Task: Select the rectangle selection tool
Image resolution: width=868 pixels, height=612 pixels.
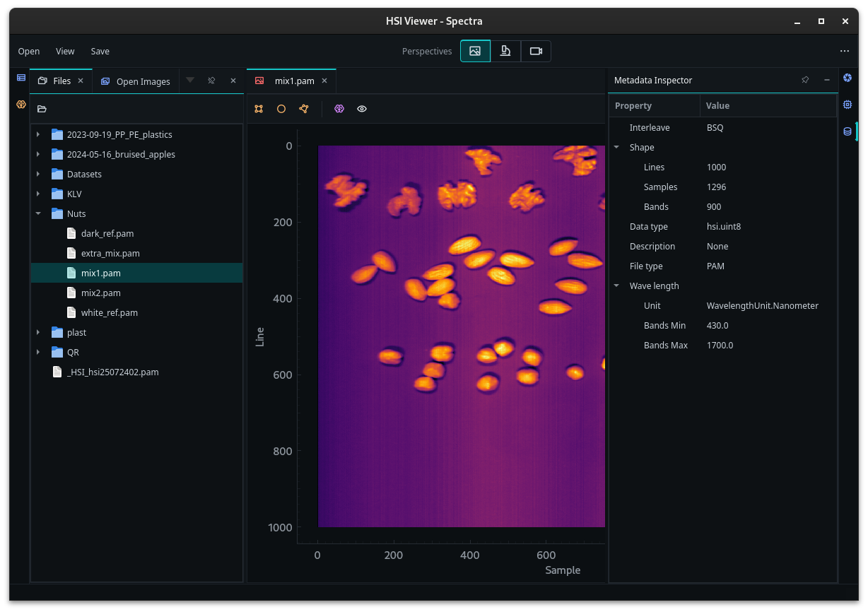Action: [259, 109]
